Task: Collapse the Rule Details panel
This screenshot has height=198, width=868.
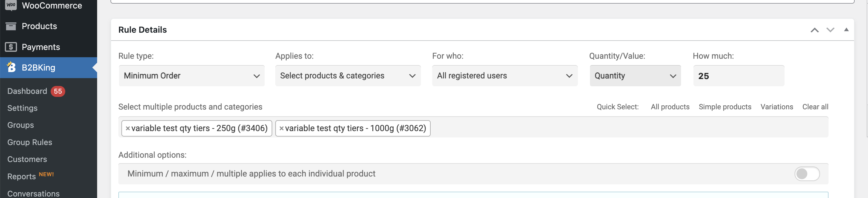Action: tap(846, 30)
